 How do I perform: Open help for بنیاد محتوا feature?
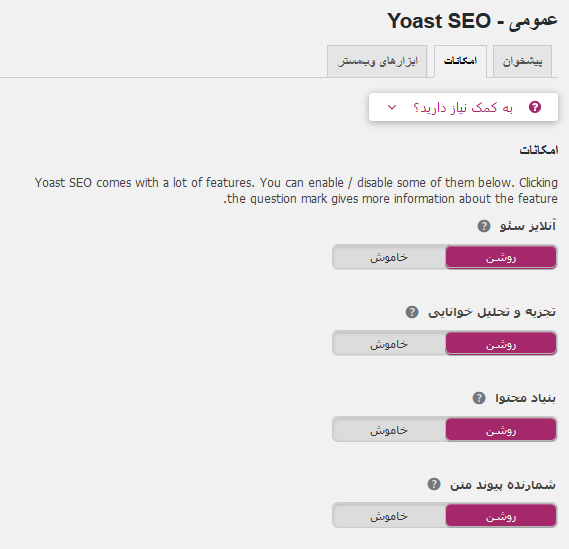[x=479, y=398]
